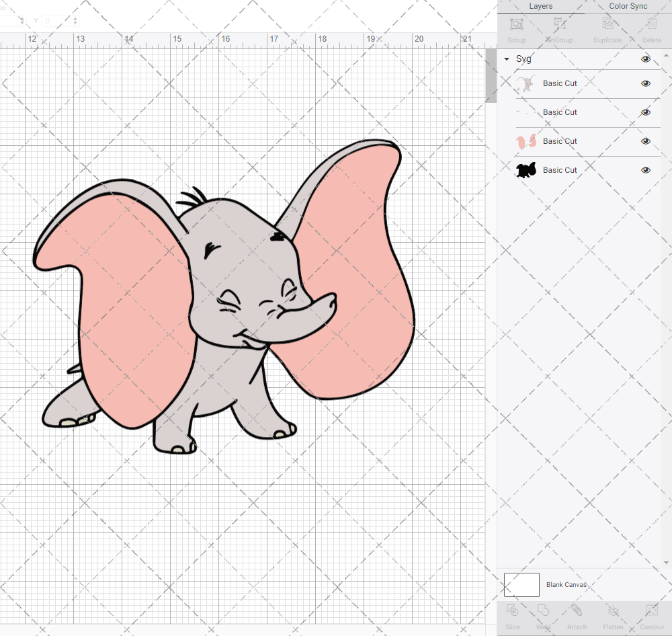This screenshot has width=672, height=636.
Task: Click the canvas vertical scrollbar thumb
Action: click(x=491, y=76)
